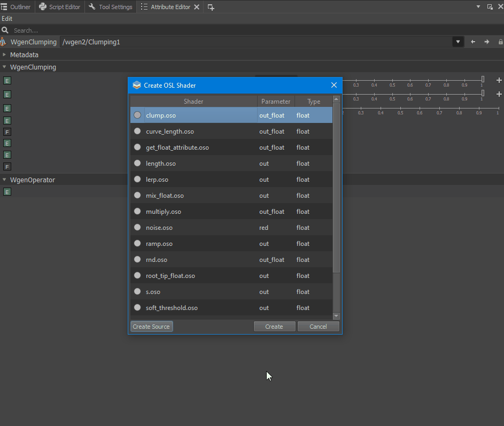Open the panel options dropdown arrow
504x426 pixels.
pos(478,7)
